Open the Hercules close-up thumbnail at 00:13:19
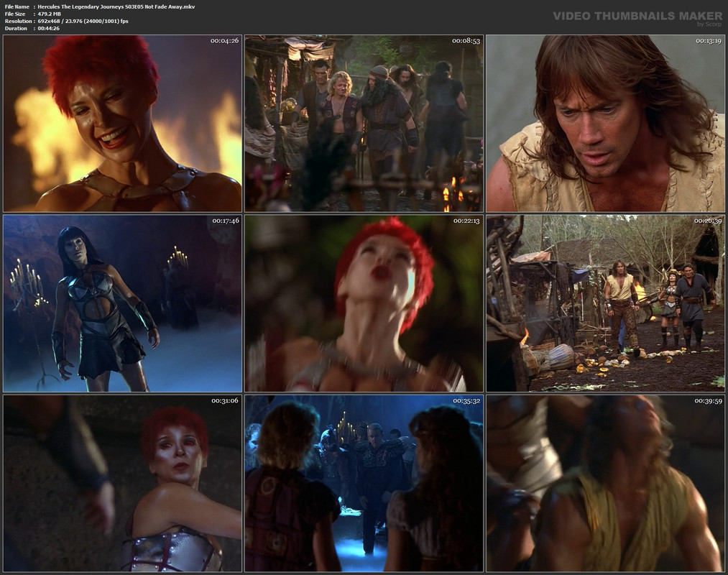Image resolution: width=728 pixels, height=575 pixels. 605,124
